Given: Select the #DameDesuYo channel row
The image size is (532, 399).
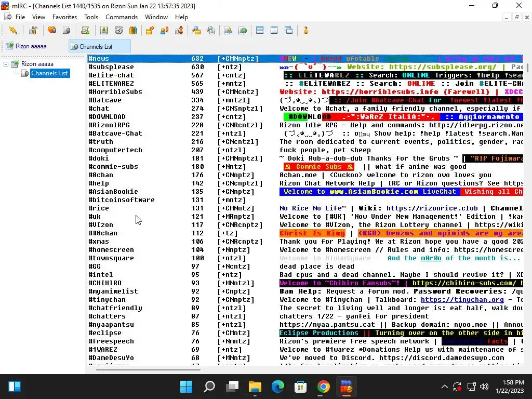Looking at the screenshot, I should (305, 358).
